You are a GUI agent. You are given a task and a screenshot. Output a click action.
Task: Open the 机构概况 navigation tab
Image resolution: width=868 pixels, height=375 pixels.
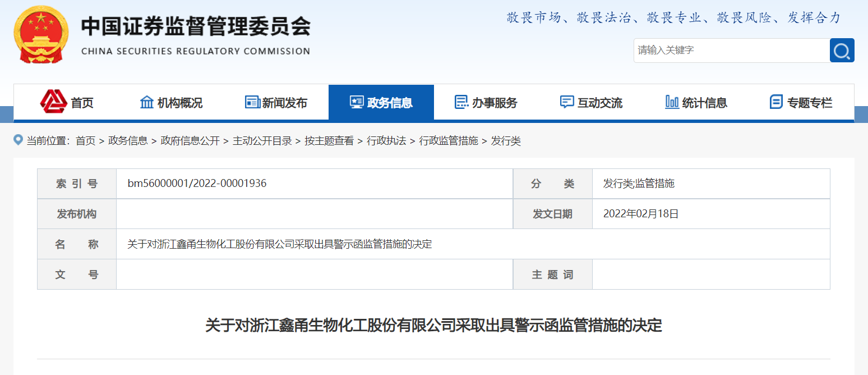pos(171,102)
